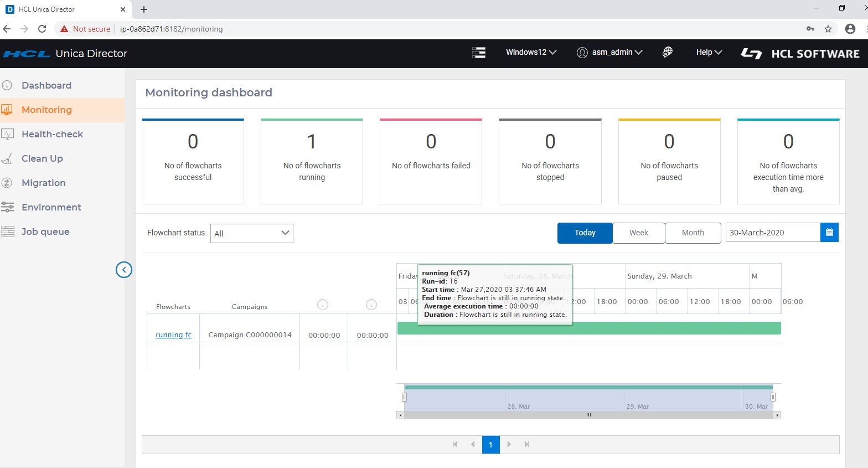Viewport: 868px width, 468px height.
Task: Bookmark this page with the star icon
Action: click(828, 29)
